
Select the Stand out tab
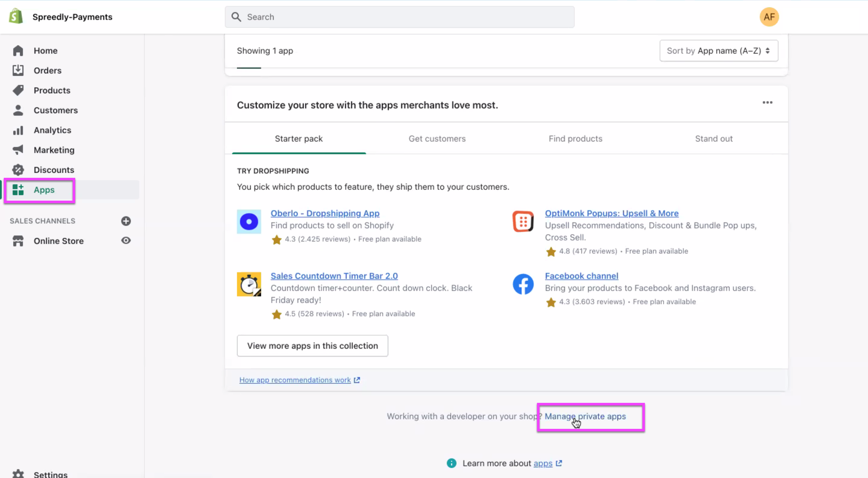coord(714,139)
